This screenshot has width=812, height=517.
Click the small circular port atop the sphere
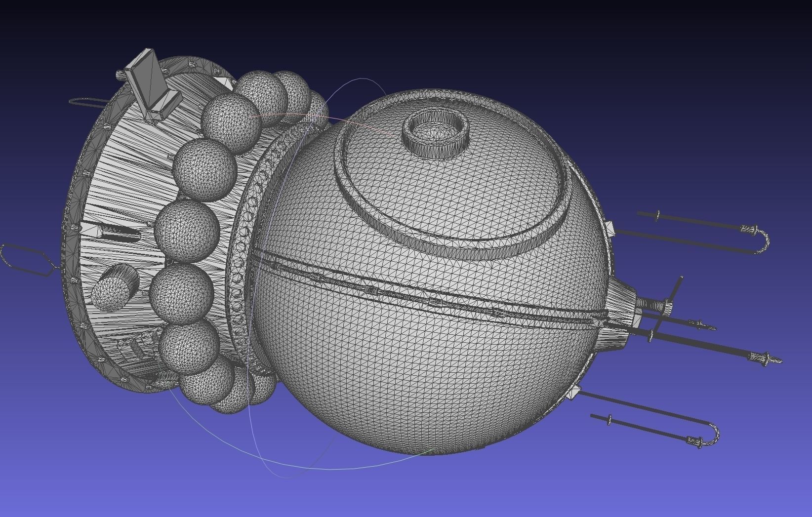(435, 133)
